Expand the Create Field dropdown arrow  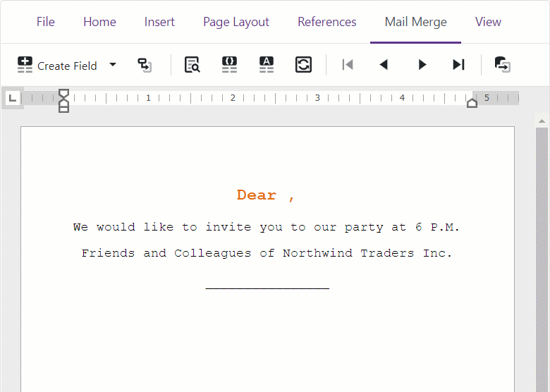[113, 65]
